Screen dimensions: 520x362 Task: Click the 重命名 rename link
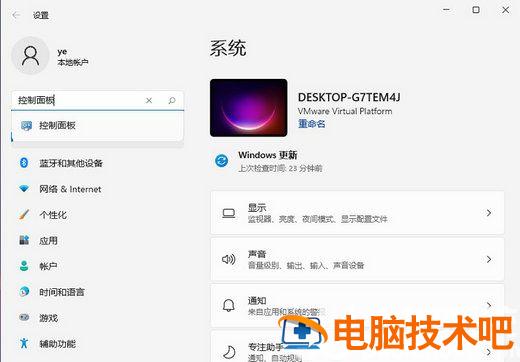coord(311,124)
